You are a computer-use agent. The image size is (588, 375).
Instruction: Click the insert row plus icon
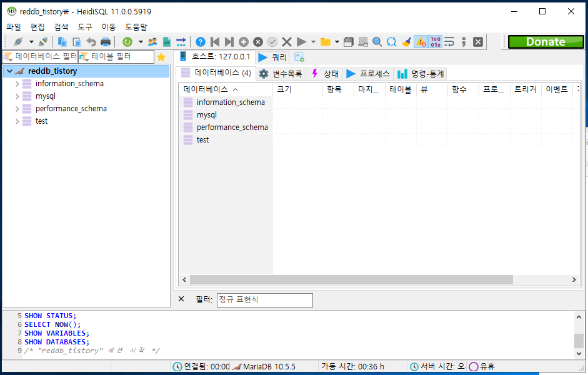click(244, 42)
